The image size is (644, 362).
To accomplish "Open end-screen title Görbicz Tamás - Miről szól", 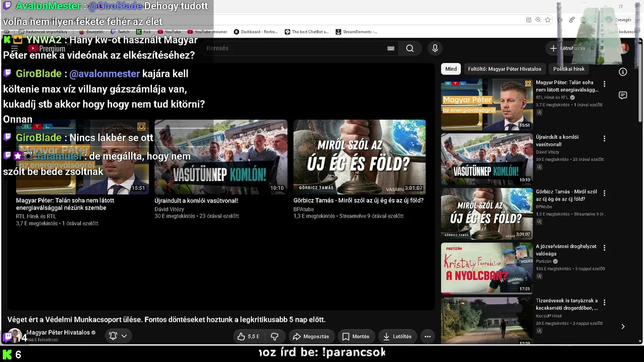I will (358, 201).
